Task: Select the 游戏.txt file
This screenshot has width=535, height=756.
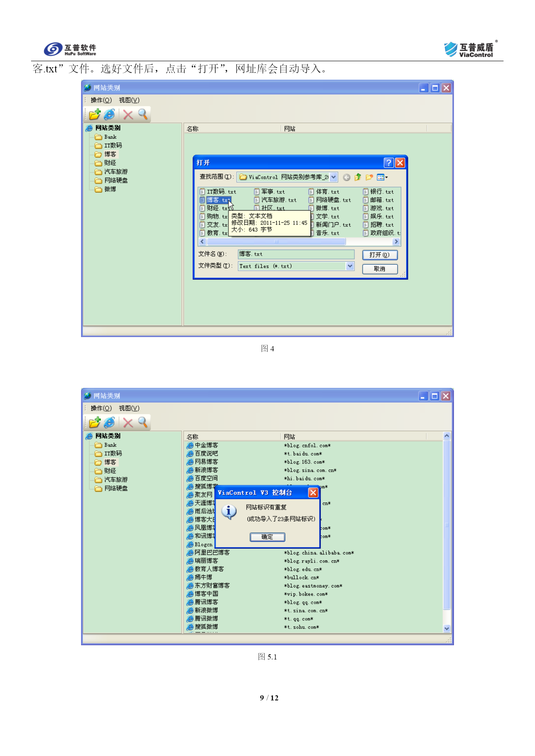Action: click(379, 208)
